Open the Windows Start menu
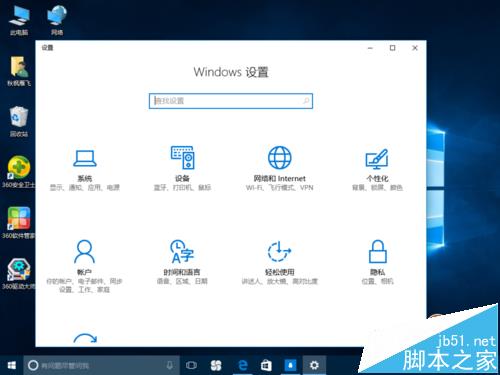The image size is (500, 375). [12, 365]
